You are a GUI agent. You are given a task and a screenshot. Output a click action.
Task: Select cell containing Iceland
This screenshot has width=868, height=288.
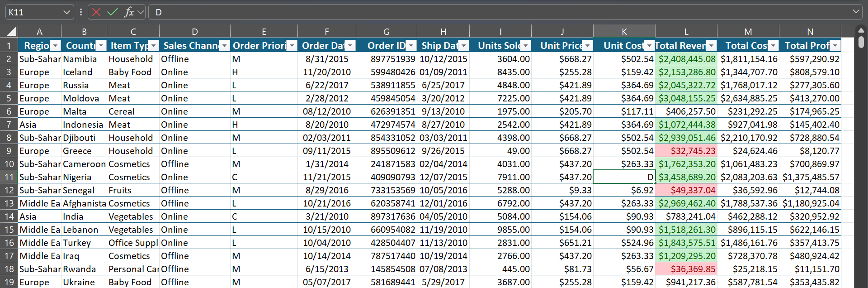tap(84, 72)
